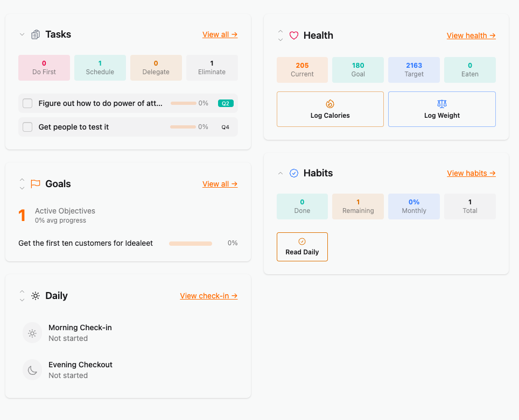Click the moon icon beside Evening Checkout
Image resolution: width=519 pixels, height=420 pixels.
coord(32,369)
